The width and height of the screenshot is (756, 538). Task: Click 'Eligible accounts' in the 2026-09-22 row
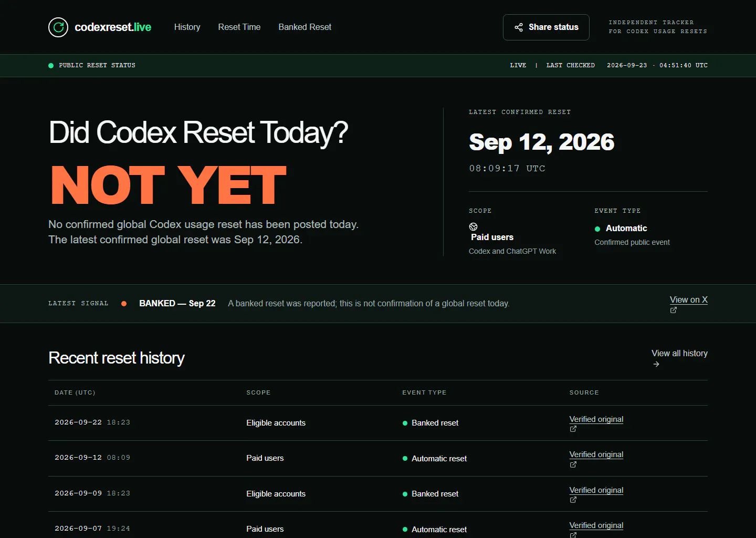click(x=276, y=423)
